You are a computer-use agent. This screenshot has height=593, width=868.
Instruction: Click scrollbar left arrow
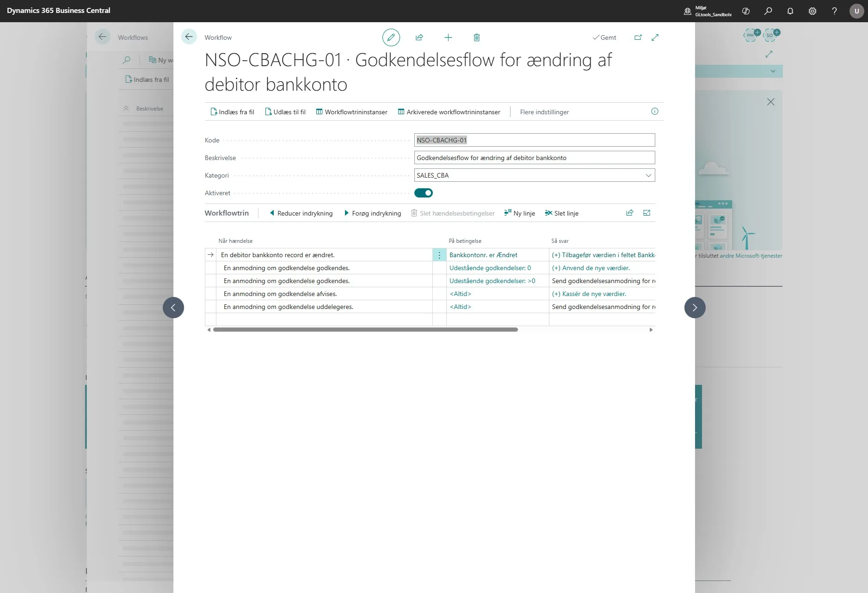point(209,330)
